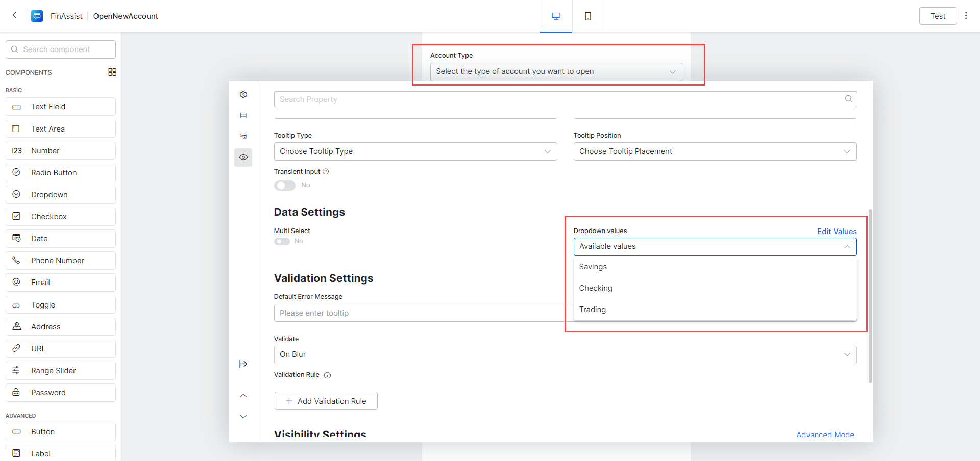
Task: Click the back arrow in header
Action: coord(15,15)
